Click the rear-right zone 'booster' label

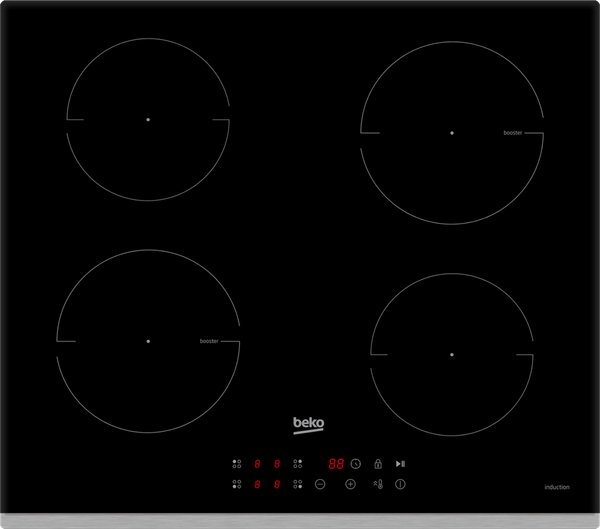pyautogui.click(x=512, y=132)
